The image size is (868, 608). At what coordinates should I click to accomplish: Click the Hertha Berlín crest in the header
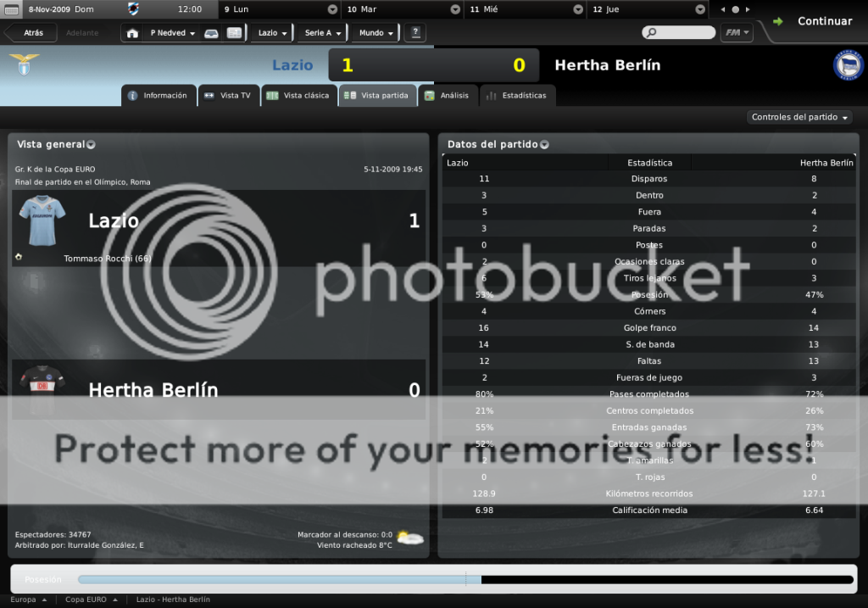click(x=848, y=65)
